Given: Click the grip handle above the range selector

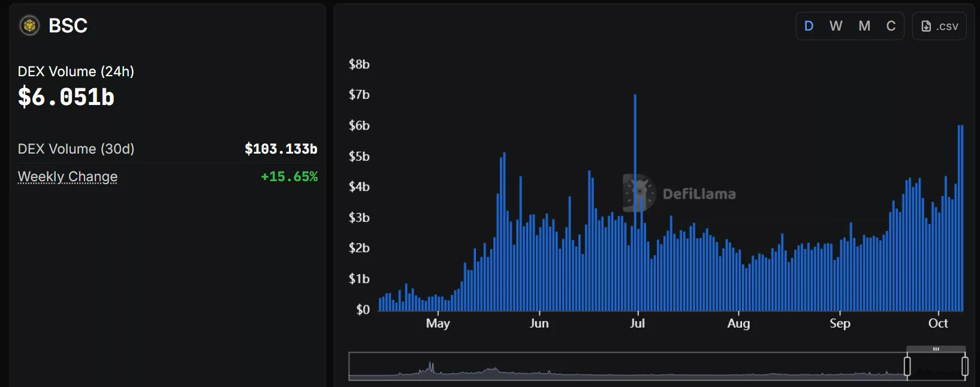Looking at the screenshot, I should (936, 349).
